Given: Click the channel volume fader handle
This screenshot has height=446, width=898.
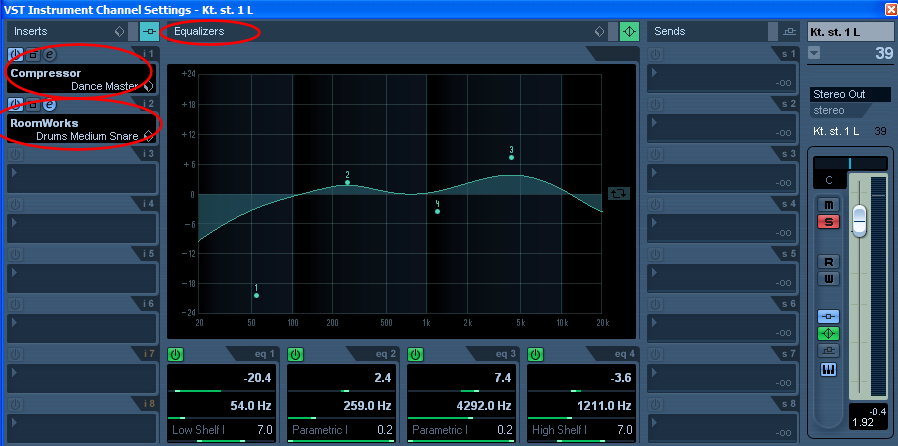Looking at the screenshot, I should click(x=860, y=220).
